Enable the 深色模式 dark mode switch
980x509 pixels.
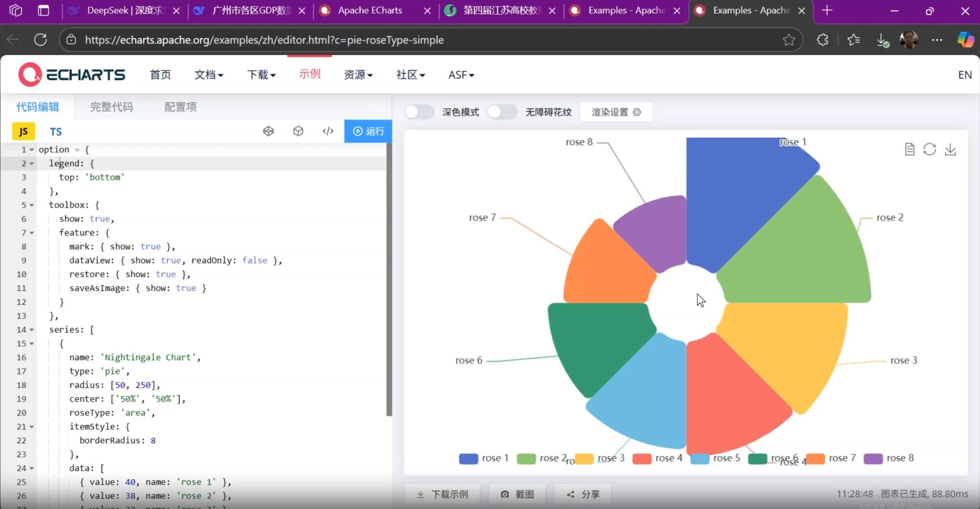[x=419, y=112]
